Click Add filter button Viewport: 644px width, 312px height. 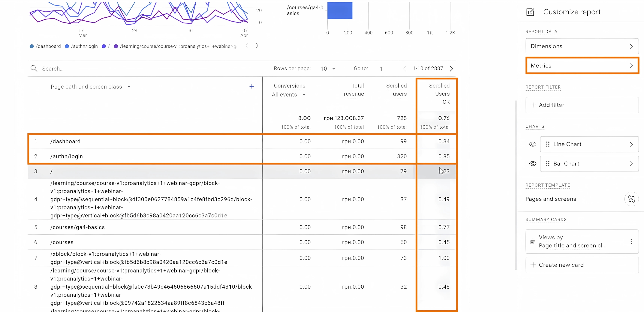582,105
